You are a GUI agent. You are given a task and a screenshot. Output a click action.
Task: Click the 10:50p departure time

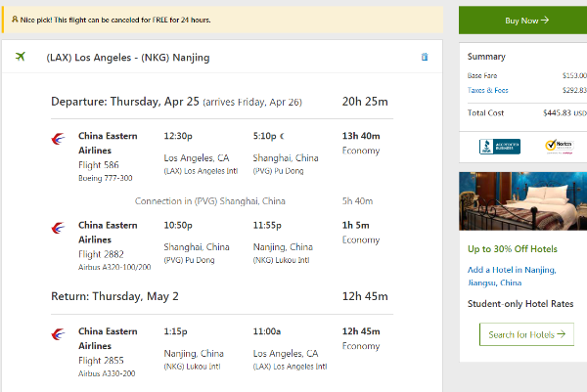click(x=178, y=225)
